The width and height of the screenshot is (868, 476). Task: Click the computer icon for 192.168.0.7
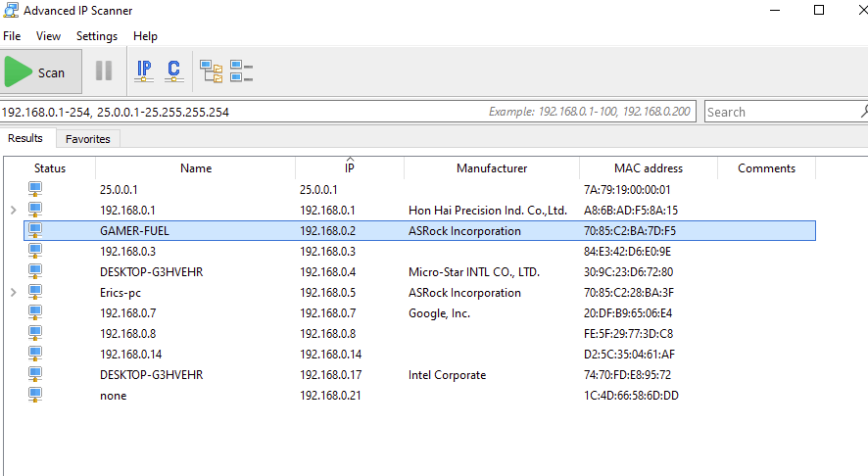(35, 312)
